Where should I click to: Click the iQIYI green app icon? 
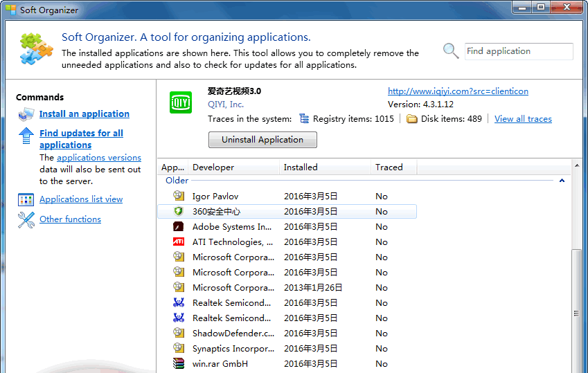[x=181, y=102]
